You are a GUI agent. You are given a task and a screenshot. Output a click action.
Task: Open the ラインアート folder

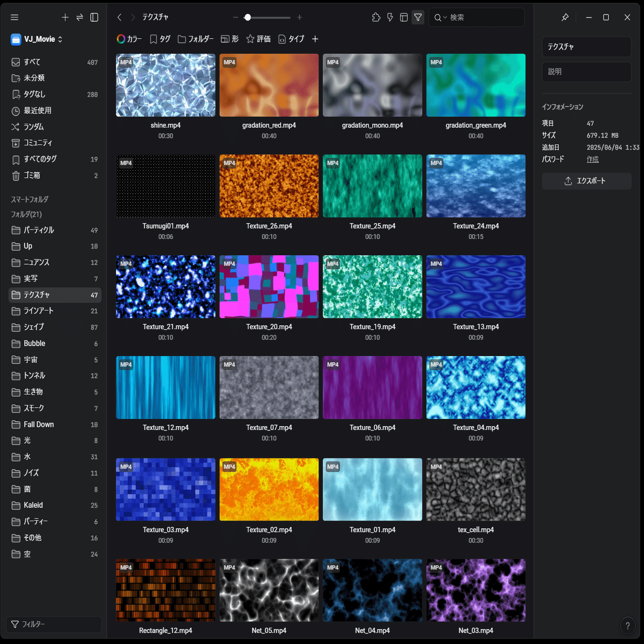click(55, 311)
